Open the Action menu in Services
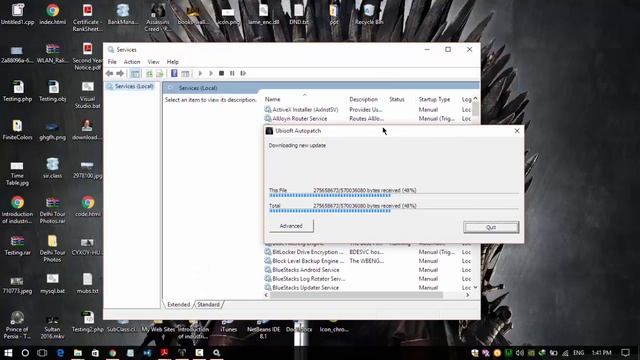This screenshot has width=640, height=360. [x=132, y=62]
